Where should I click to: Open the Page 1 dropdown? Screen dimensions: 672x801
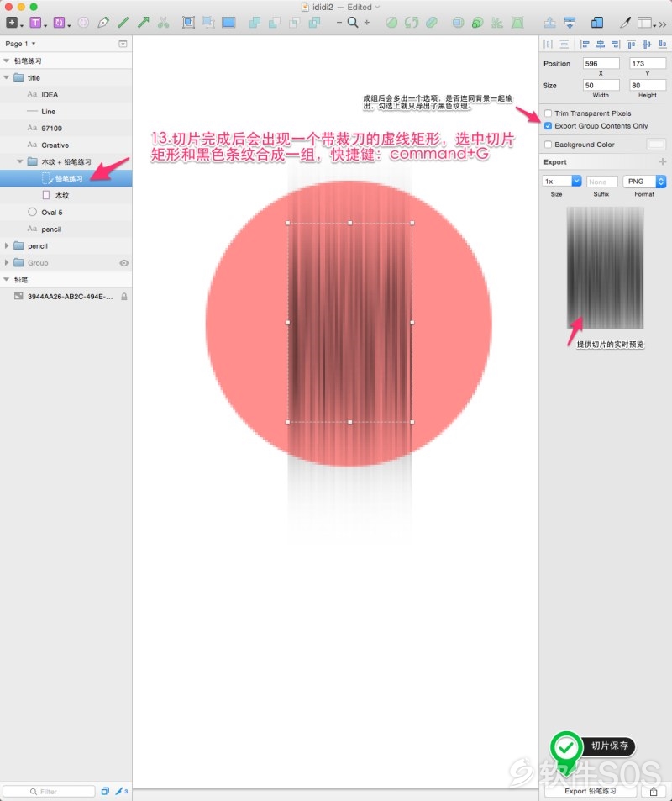(20, 44)
